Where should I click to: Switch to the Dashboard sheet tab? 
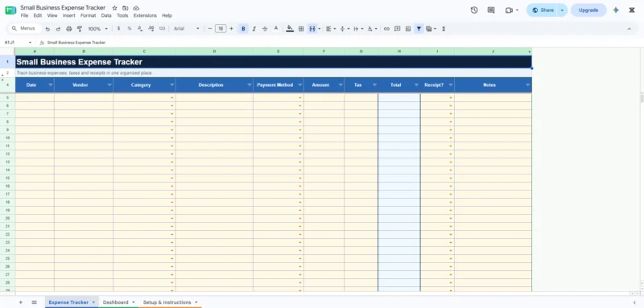(115, 302)
